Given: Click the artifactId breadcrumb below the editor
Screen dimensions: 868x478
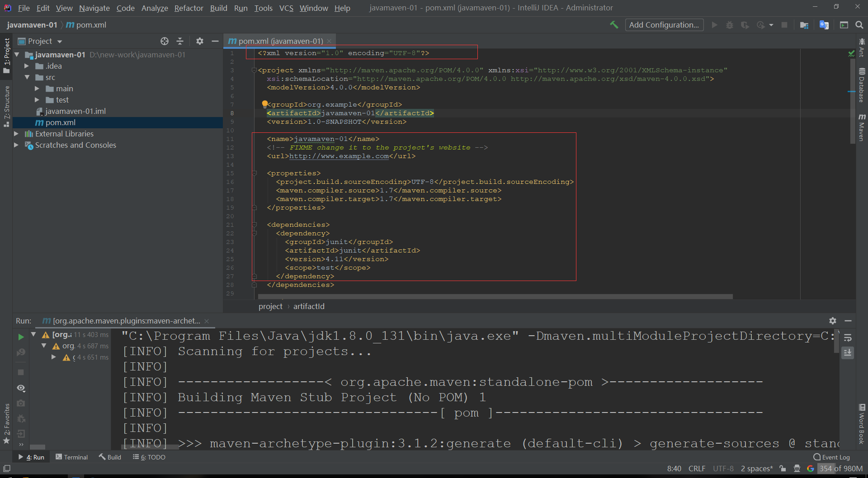Looking at the screenshot, I should (x=309, y=306).
